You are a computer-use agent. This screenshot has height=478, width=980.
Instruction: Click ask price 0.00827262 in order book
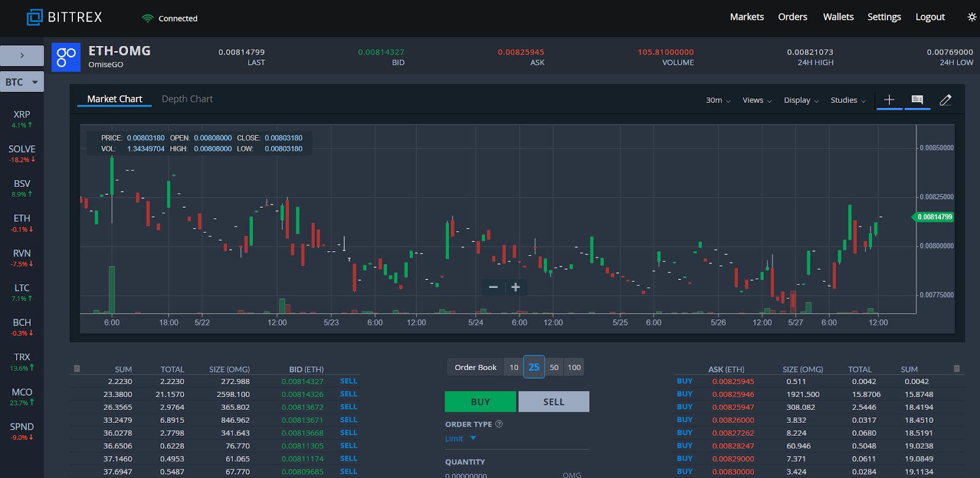[x=733, y=433]
